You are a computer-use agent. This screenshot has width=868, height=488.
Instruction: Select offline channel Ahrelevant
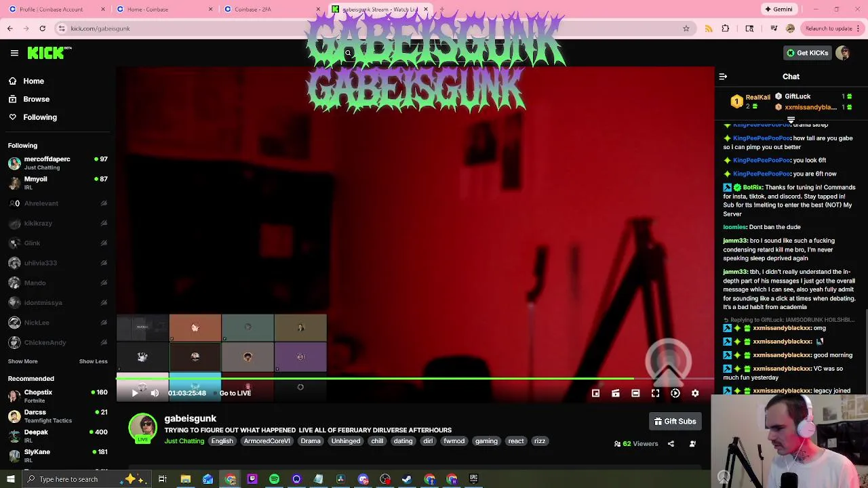click(x=58, y=203)
